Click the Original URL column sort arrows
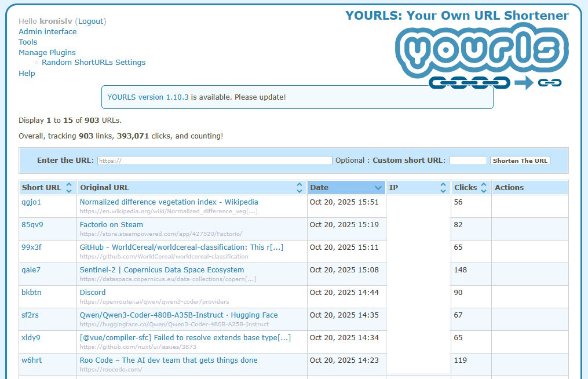The height and width of the screenshot is (379, 588). pos(299,187)
